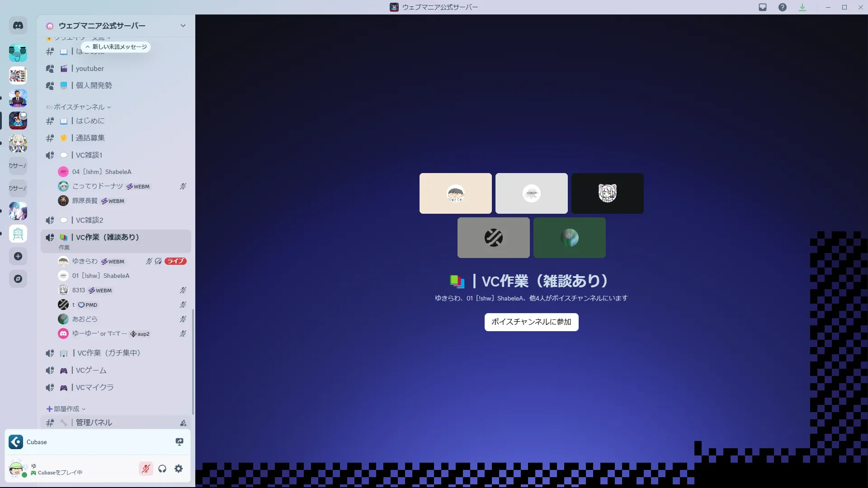This screenshot has width=868, height=488.
Task: Click the Add a Server plus icon
Action: [18, 256]
